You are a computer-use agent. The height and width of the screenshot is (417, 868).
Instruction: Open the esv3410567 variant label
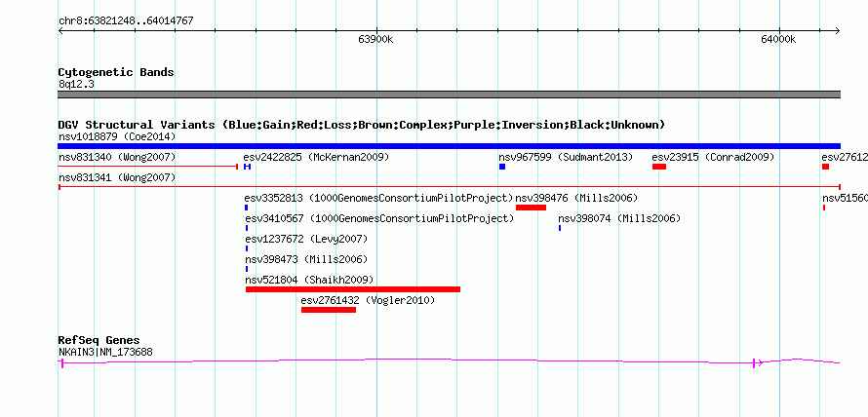(379, 219)
